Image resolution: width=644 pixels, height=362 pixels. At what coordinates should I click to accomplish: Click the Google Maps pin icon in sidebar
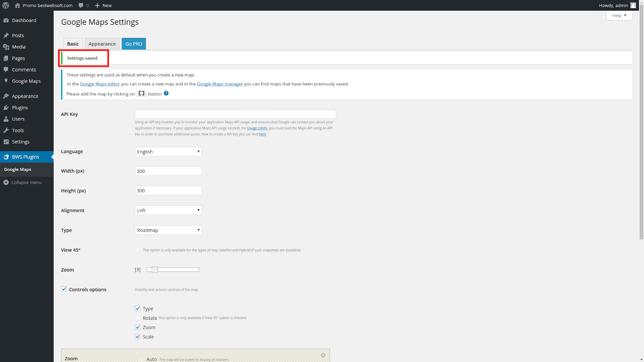[x=6, y=81]
